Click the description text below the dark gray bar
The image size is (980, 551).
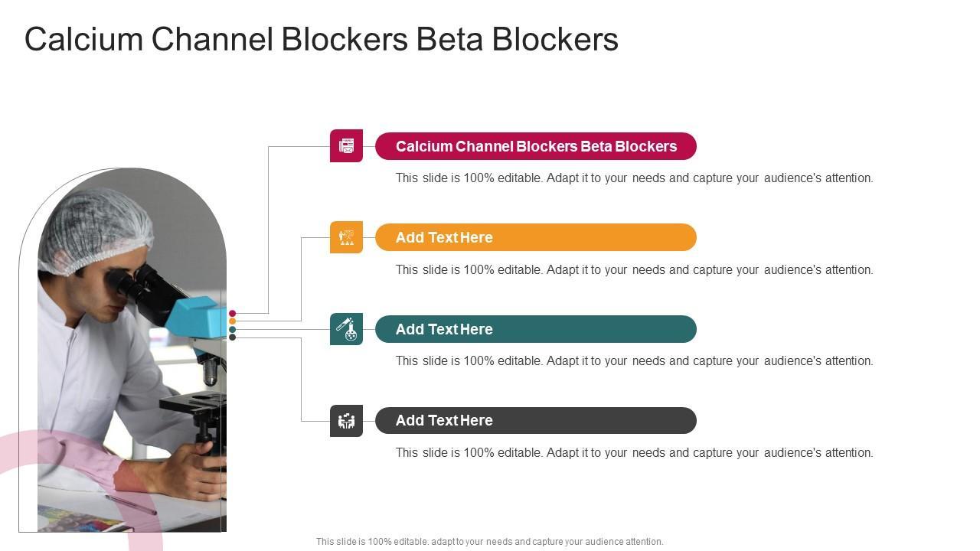(x=634, y=452)
